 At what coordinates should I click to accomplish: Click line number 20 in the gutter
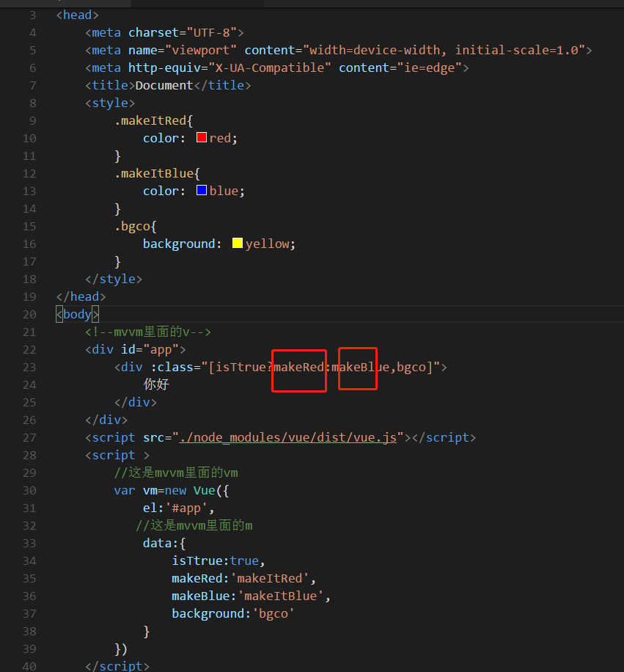point(29,315)
